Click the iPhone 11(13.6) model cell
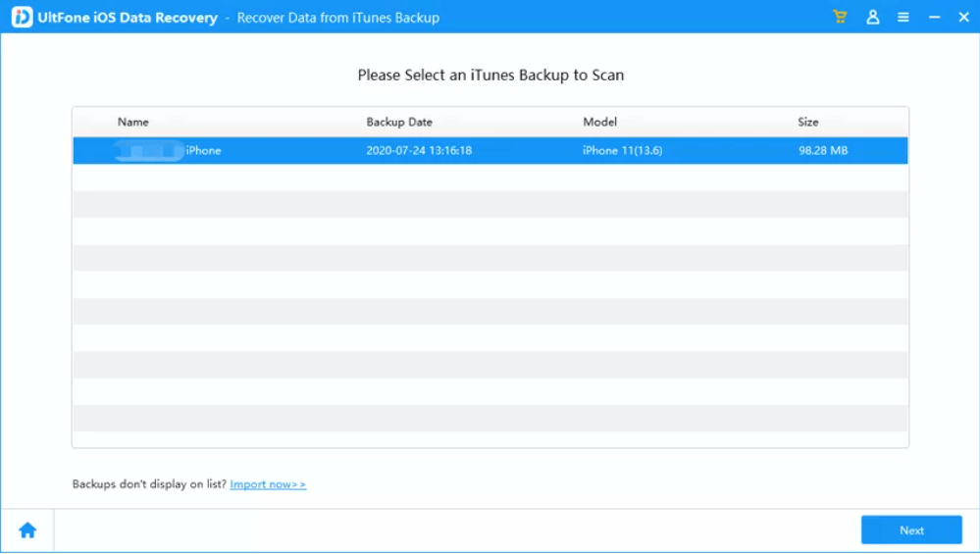Screen dimensions: 980x554 tap(623, 151)
